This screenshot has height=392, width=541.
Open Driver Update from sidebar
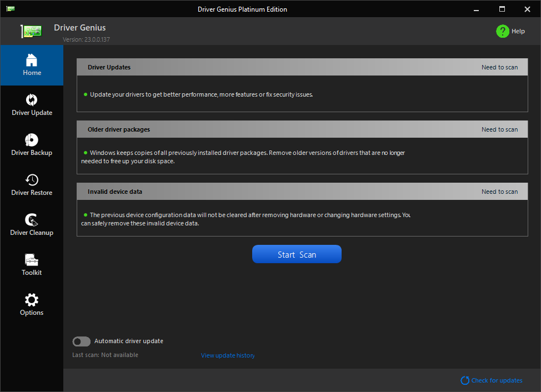(32, 105)
